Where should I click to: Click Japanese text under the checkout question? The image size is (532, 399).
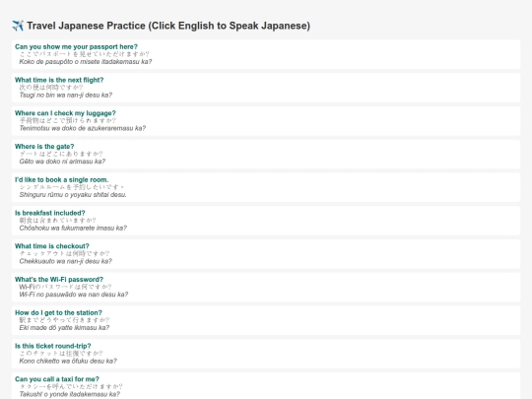pos(64,254)
